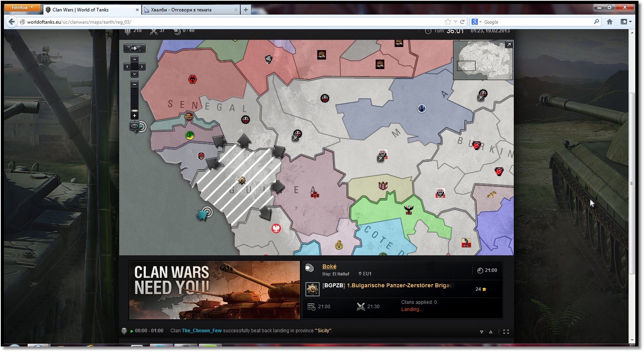Bookmark this page with star icon

tap(447, 22)
